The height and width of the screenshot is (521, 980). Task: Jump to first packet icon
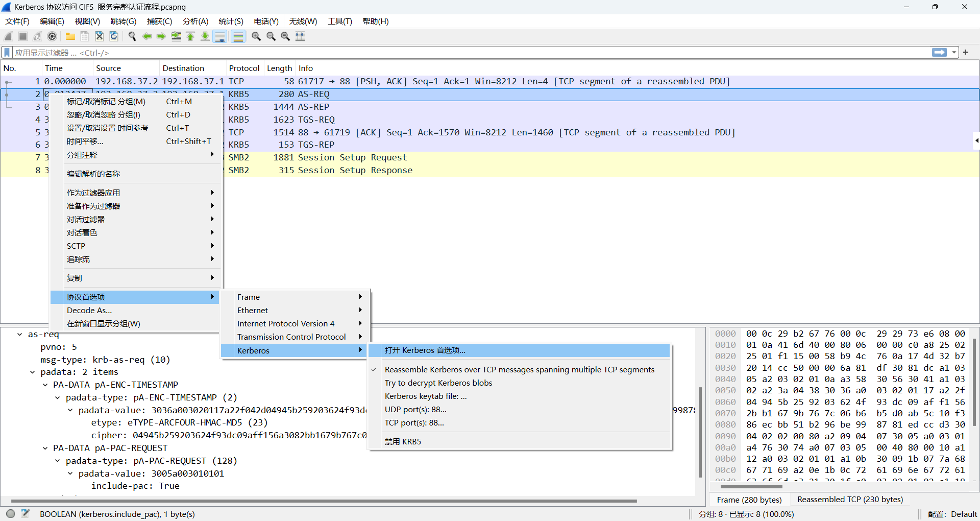pyautogui.click(x=190, y=36)
